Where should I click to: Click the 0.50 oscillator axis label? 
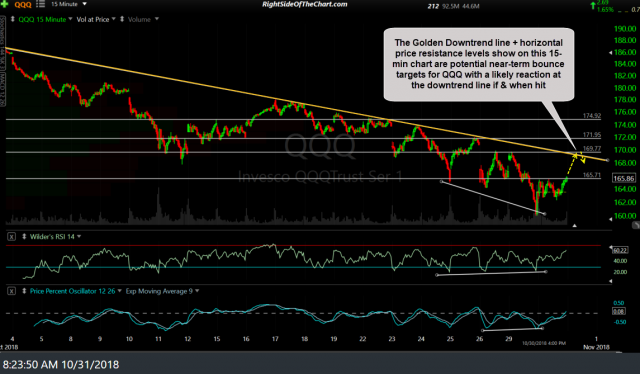tap(619, 303)
